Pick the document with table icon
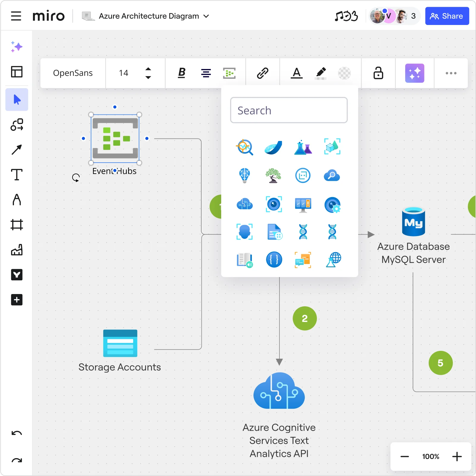The image size is (476, 476). (x=275, y=232)
